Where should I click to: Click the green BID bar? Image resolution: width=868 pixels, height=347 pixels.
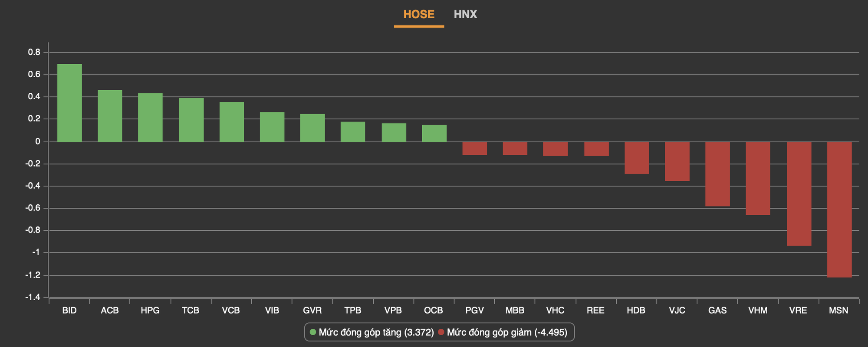pos(69,103)
